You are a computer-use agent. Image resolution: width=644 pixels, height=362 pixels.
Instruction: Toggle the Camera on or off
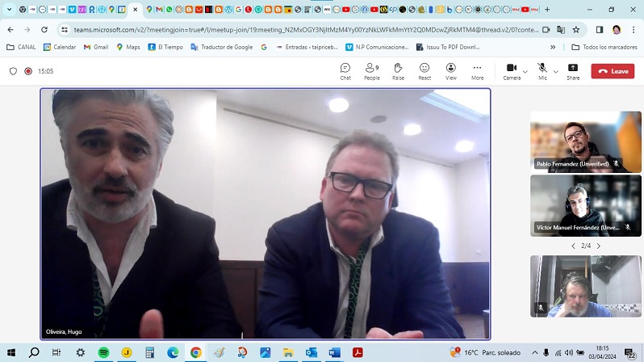pos(511,71)
